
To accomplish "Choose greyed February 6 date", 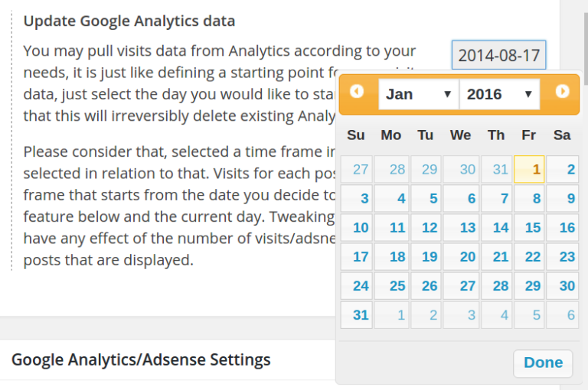I will (563, 314).
